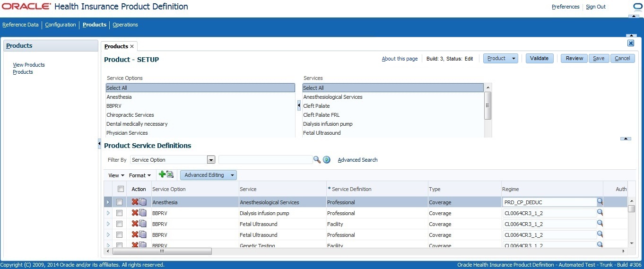Image resolution: width=644 pixels, height=269 pixels.
Task: Open the Operations menu
Action: [x=125, y=25]
